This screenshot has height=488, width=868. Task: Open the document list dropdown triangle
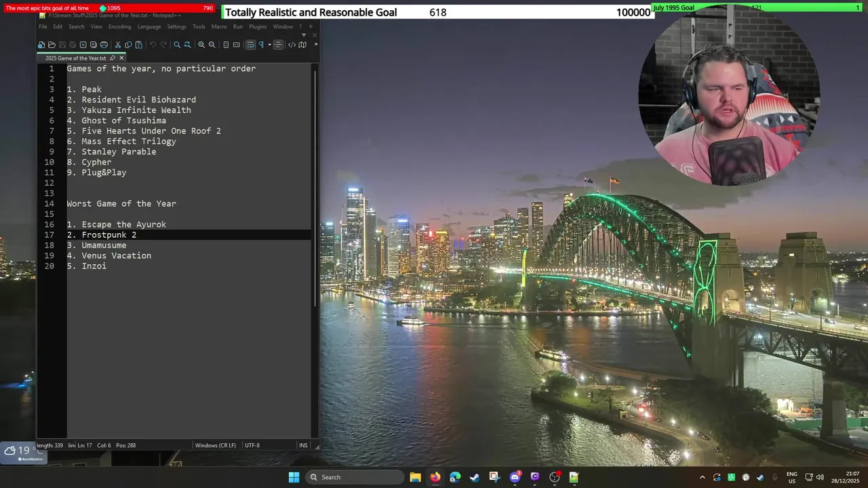tap(304, 34)
